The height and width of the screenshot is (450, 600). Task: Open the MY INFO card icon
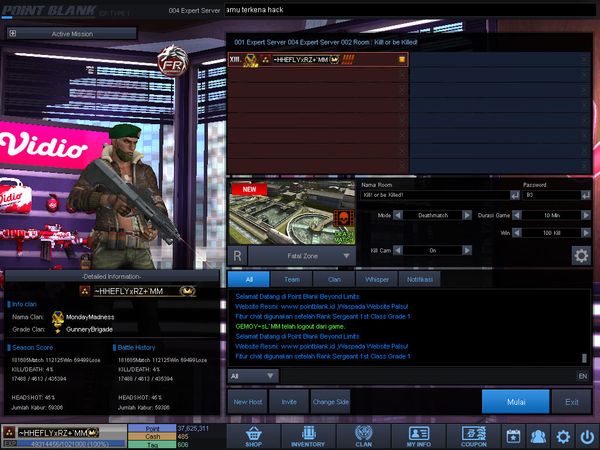tap(419, 436)
